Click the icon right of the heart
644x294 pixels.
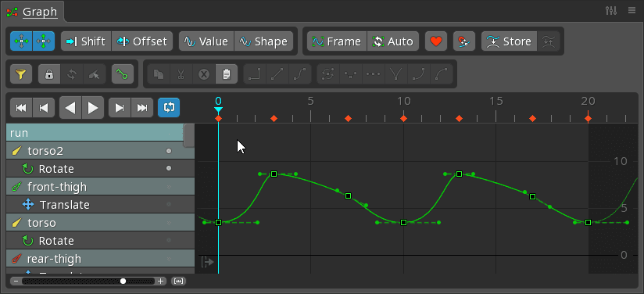coord(464,41)
